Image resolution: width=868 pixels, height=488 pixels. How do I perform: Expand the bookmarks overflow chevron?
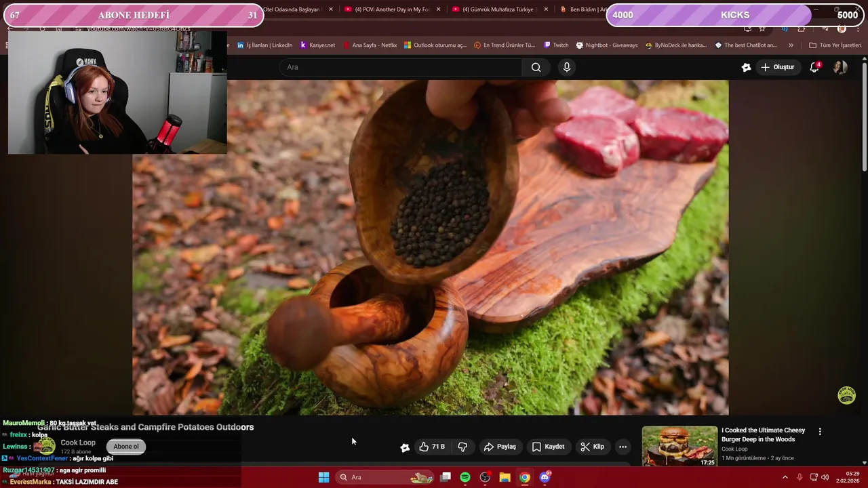(x=791, y=45)
